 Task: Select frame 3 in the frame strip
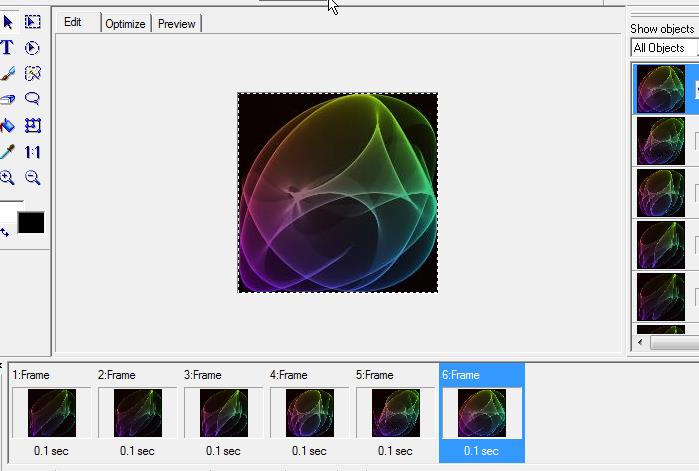pos(221,413)
